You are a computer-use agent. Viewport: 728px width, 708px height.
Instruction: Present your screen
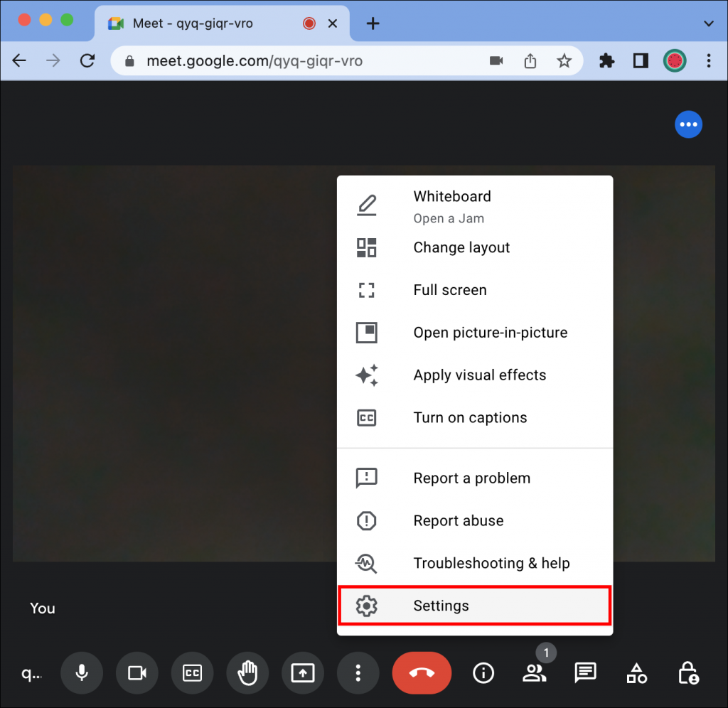pos(303,673)
